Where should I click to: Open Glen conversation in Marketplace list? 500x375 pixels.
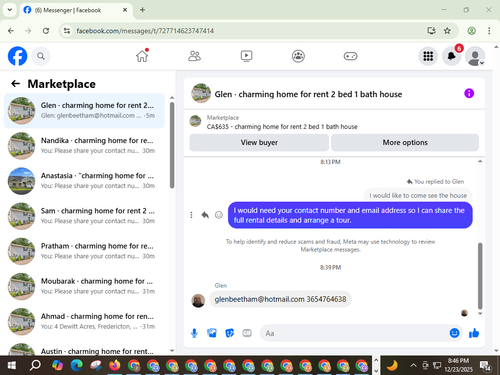tap(84, 111)
